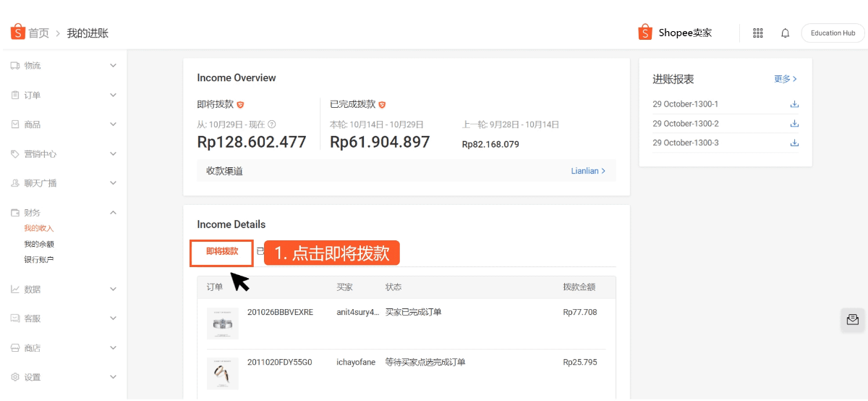Select 我的收入 in the sidebar

pos(39,229)
